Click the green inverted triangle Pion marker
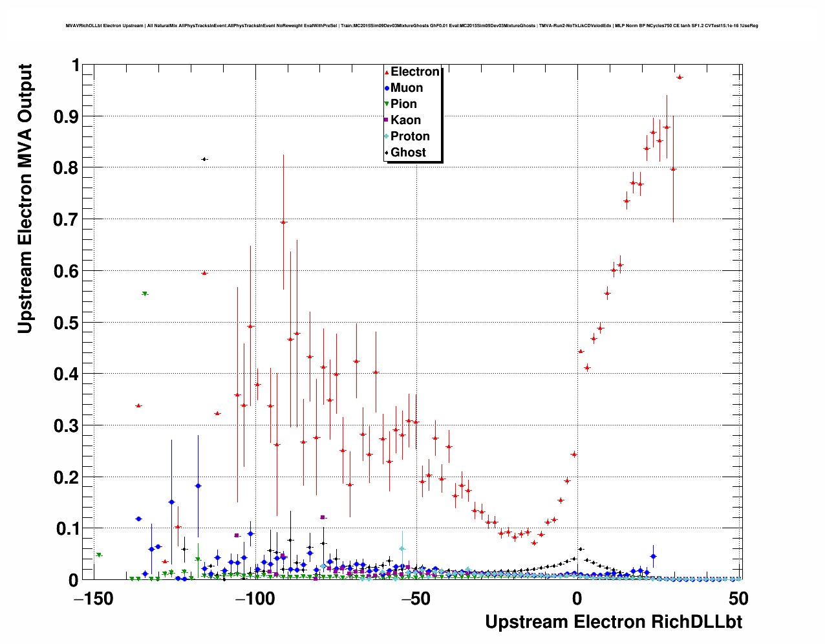This screenshot has height=644, width=825. tap(387, 104)
